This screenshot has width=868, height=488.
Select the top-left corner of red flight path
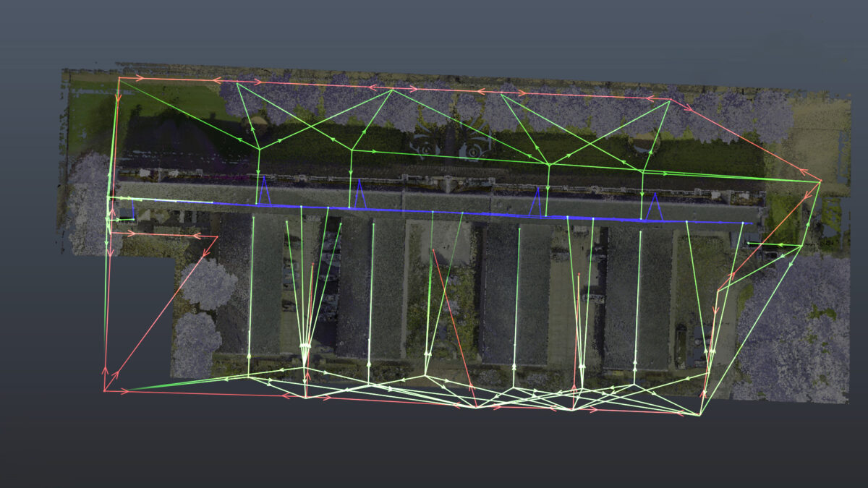click(119, 77)
